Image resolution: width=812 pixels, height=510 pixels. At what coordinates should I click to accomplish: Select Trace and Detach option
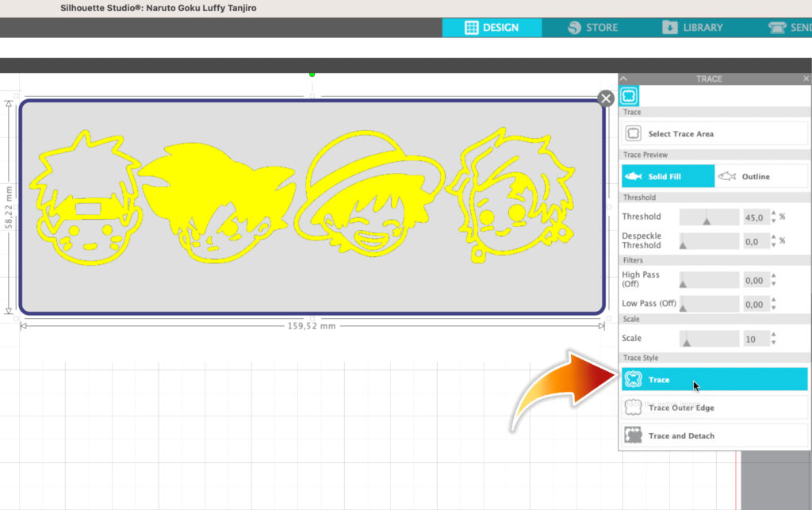point(714,435)
